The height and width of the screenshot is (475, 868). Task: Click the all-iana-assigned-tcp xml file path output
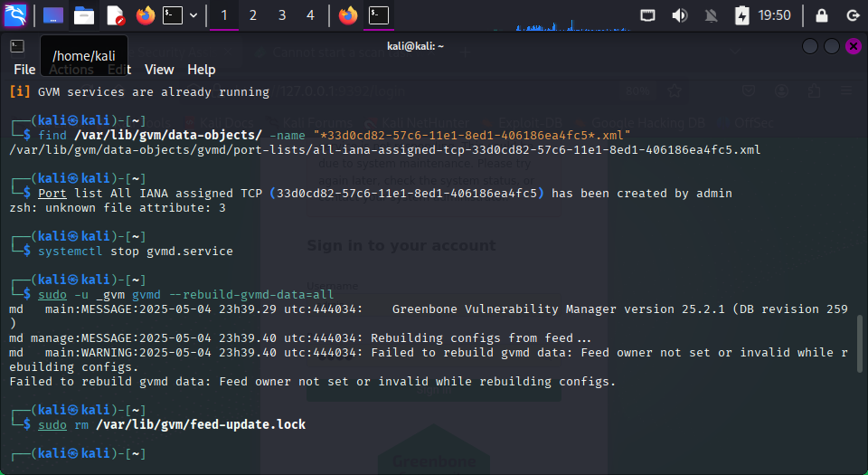tap(385, 149)
